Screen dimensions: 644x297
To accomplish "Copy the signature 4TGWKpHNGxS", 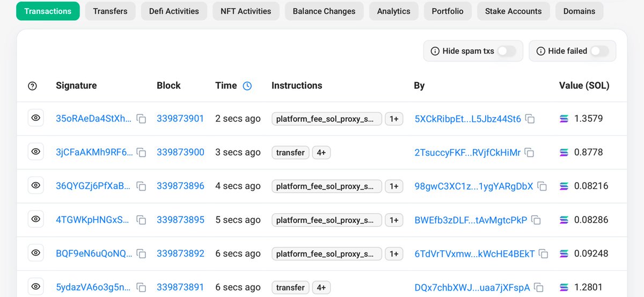I will coord(141,220).
